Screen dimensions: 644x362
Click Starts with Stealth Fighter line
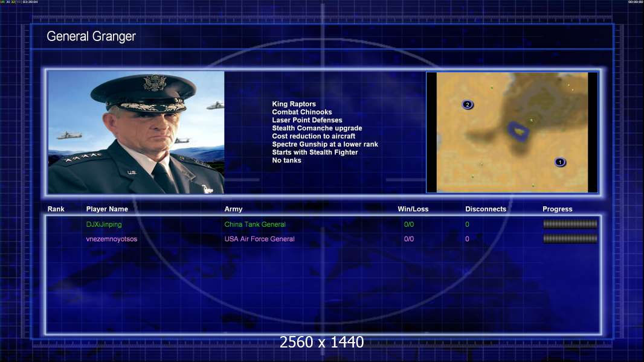pos(315,152)
